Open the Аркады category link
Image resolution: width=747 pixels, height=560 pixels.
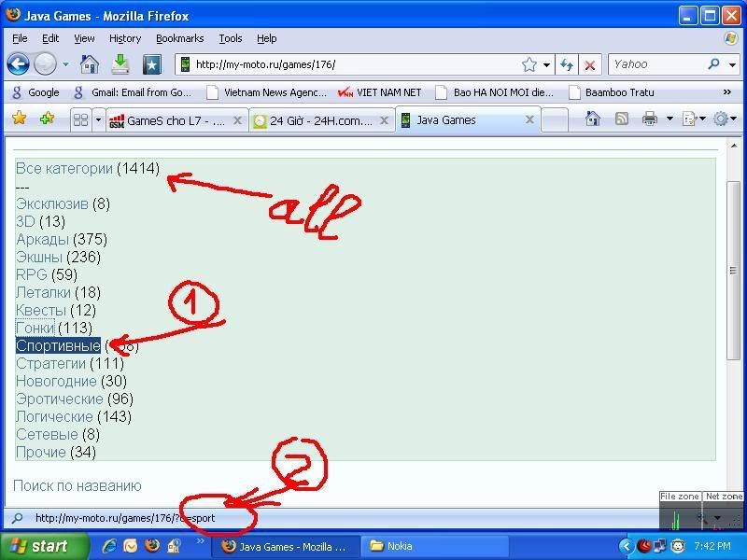point(42,239)
